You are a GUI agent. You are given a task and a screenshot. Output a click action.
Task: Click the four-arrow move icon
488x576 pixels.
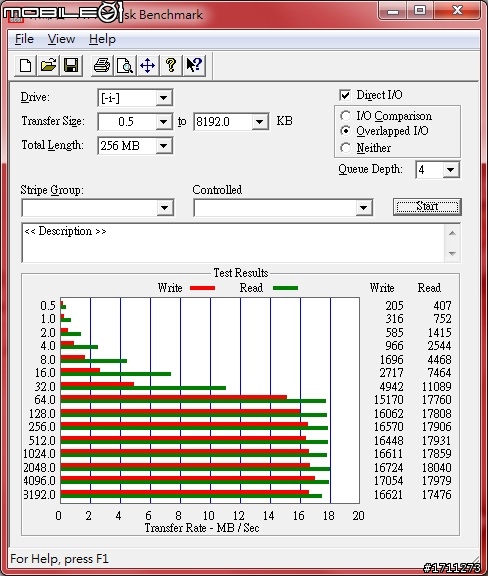tap(148, 66)
